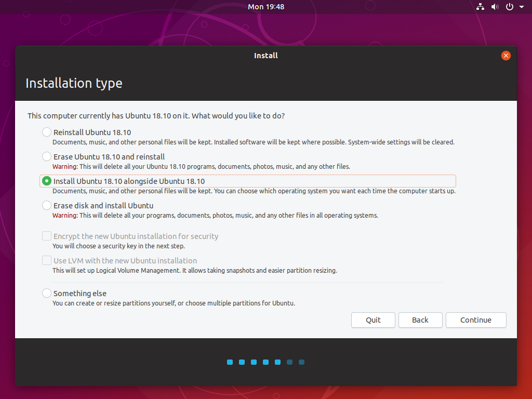This screenshot has height=399, width=532.
Task: Click the Quit button
Action: pyautogui.click(x=373, y=320)
